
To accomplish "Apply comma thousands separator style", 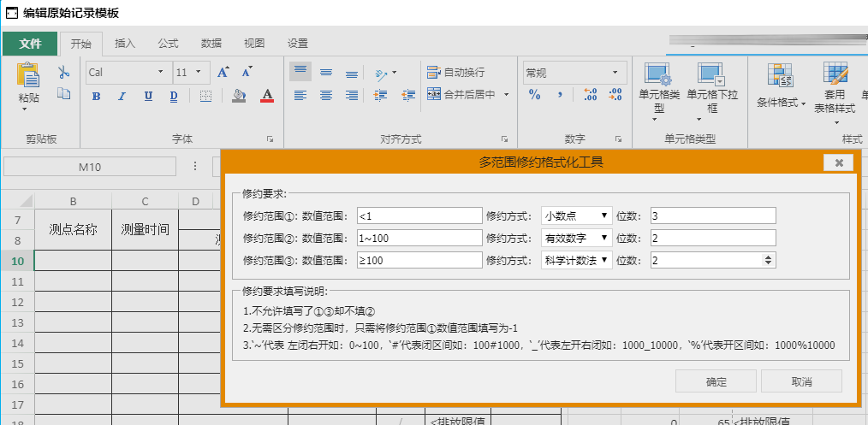I will [x=560, y=95].
